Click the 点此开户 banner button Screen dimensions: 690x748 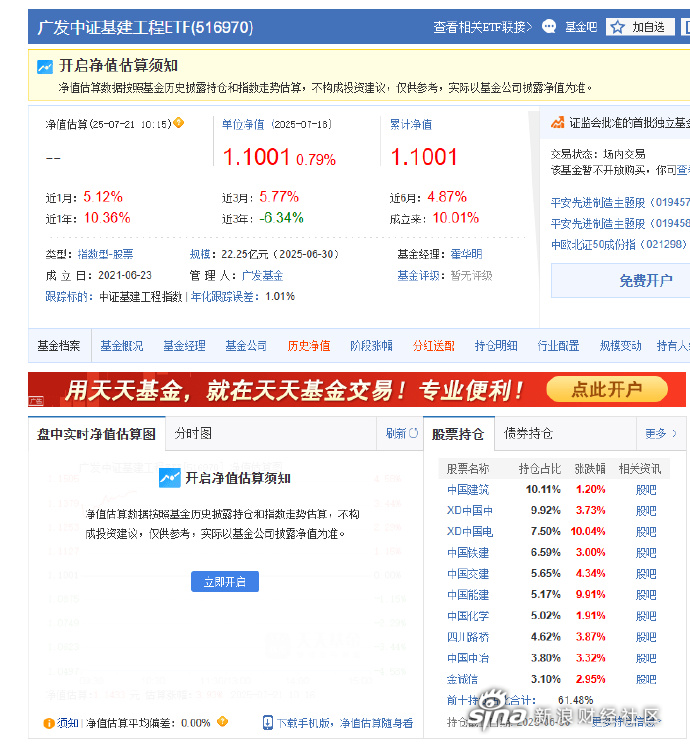[606, 389]
